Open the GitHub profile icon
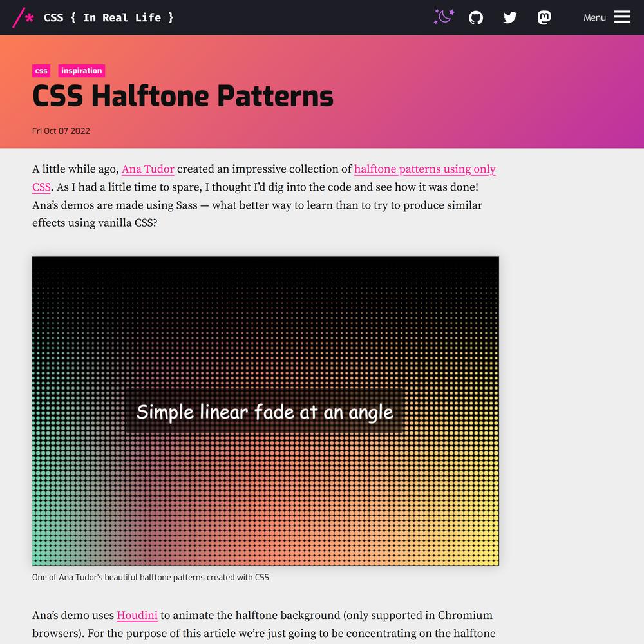 (x=476, y=17)
